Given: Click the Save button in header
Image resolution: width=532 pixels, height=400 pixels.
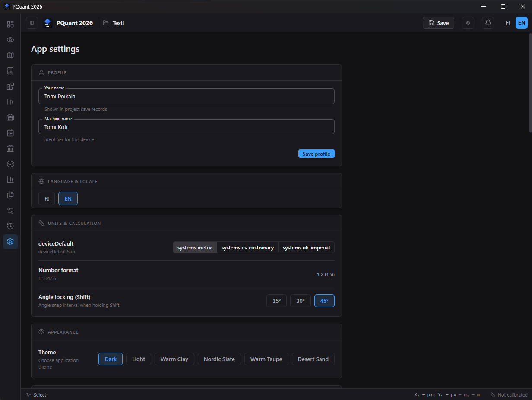Looking at the screenshot, I should click(x=438, y=23).
